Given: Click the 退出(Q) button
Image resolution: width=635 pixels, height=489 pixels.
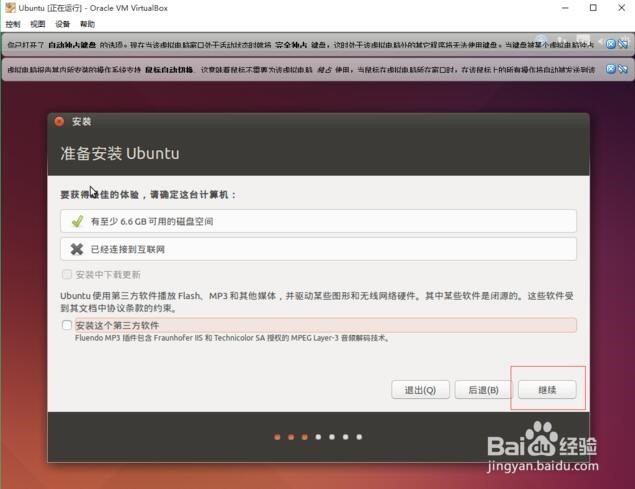Looking at the screenshot, I should coord(420,390).
